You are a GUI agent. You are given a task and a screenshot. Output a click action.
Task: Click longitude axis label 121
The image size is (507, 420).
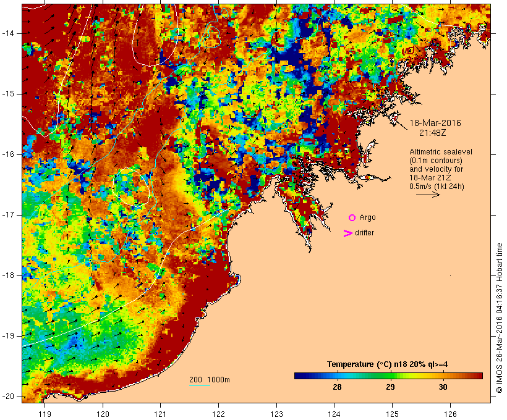(160, 414)
